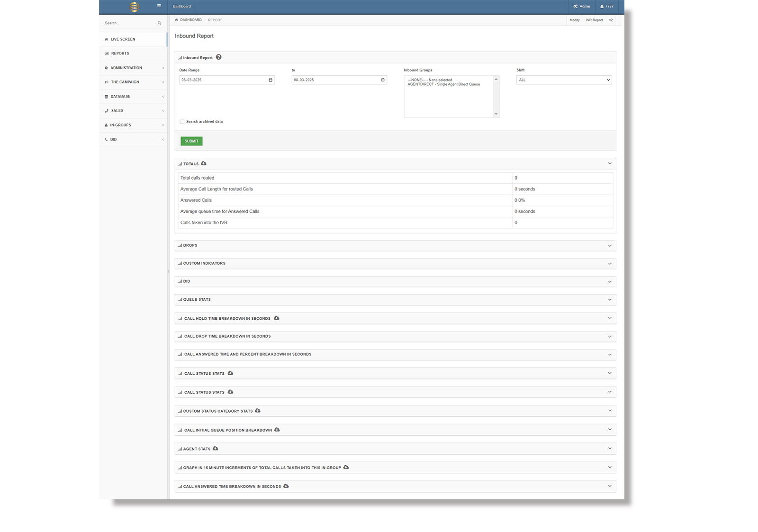
Task: Click the cloud icon beside Agent Stats
Action: pos(216,449)
